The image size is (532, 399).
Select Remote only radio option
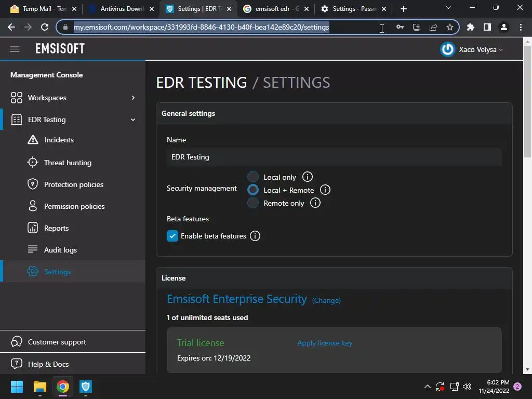click(253, 203)
